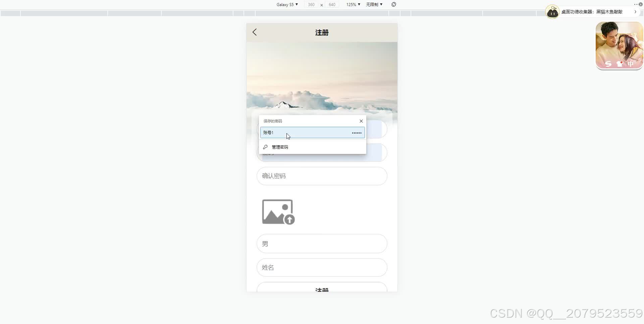Open 管理密码 from the password popup
Image resolution: width=644 pixels, height=324 pixels.
[x=312, y=147]
